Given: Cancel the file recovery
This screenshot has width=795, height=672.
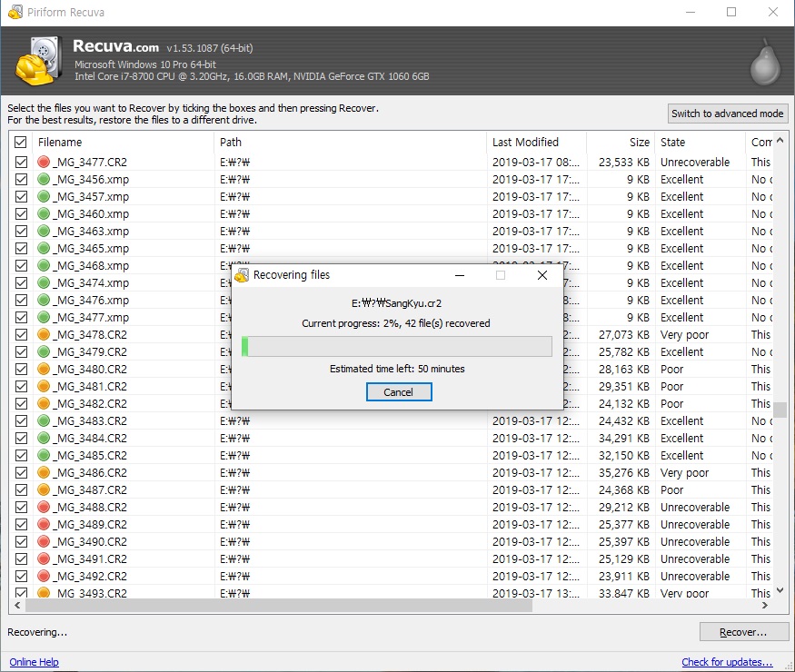Looking at the screenshot, I should pyautogui.click(x=399, y=391).
